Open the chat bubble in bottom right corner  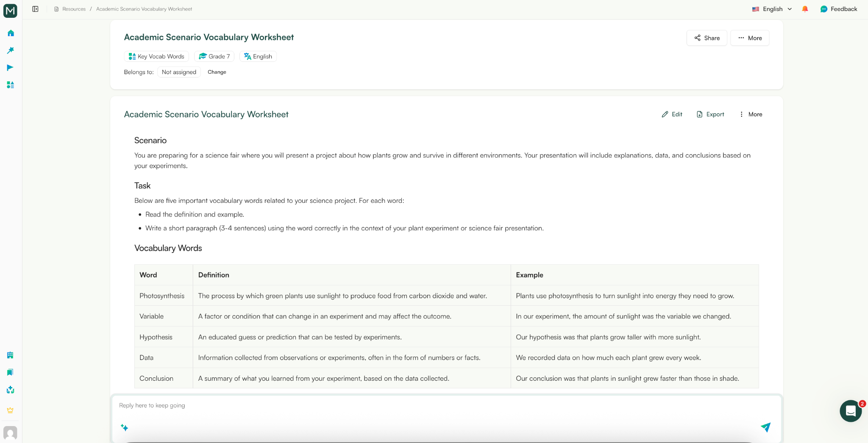coord(850,411)
